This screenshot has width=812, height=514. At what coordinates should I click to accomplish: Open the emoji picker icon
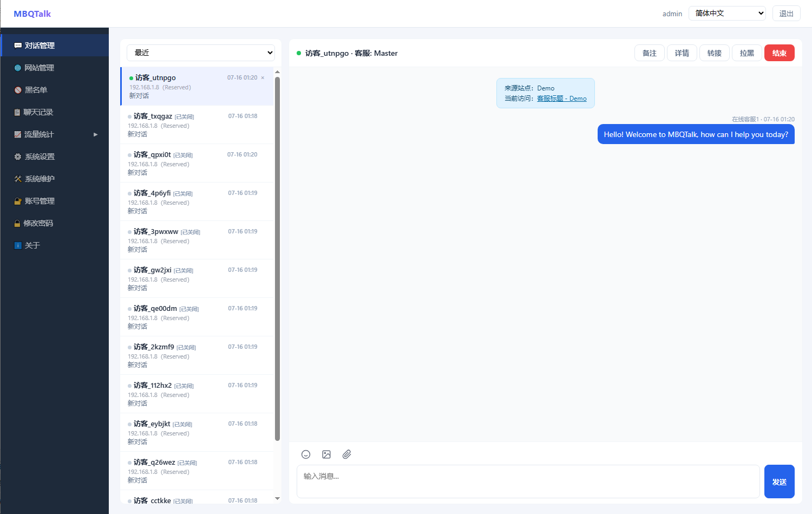[306, 454]
